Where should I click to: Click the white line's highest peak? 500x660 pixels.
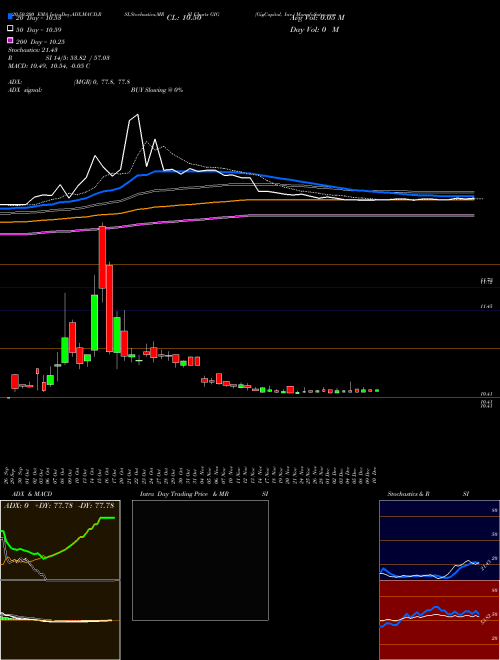tap(137, 115)
